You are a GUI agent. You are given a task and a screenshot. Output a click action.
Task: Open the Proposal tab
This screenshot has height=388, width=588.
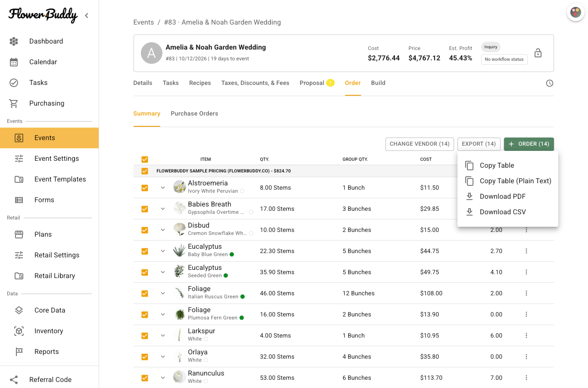317,83
